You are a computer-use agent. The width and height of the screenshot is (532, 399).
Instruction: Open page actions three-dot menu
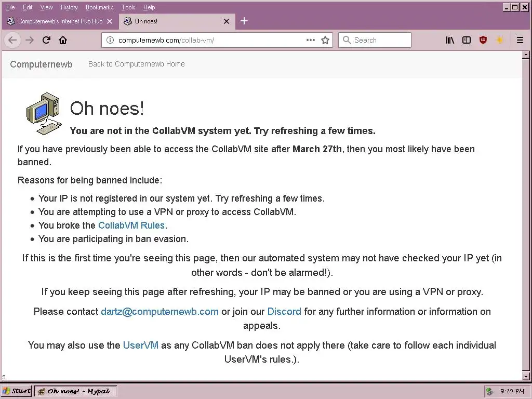point(311,40)
